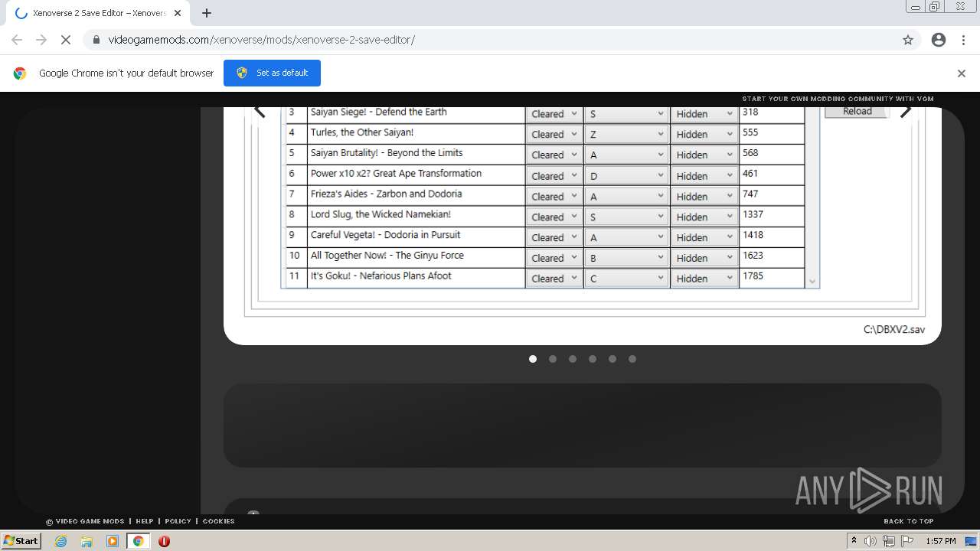The width and height of the screenshot is (980, 551).
Task: Open the Video Game Mods footer link
Action: point(85,521)
